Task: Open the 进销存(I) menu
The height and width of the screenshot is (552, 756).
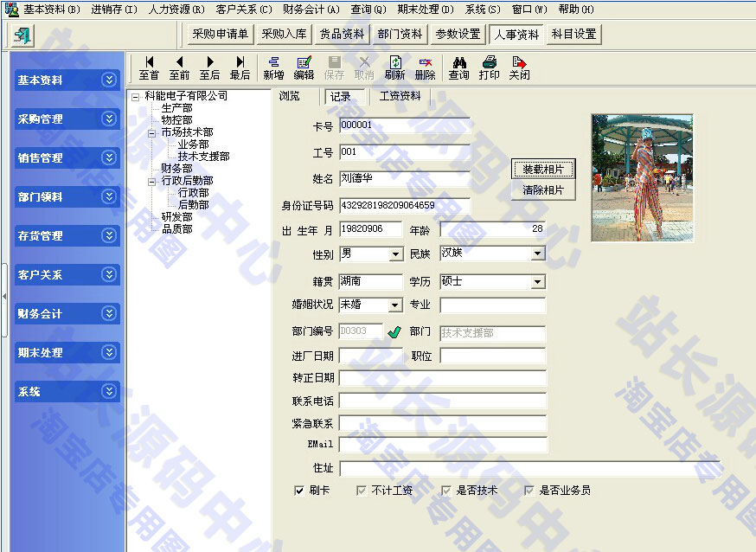Action: click(114, 10)
